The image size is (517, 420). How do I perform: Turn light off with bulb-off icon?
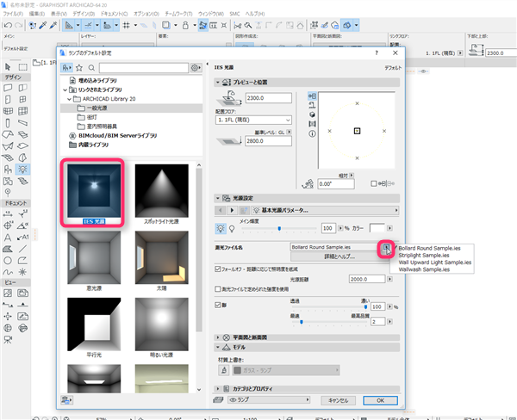click(232, 229)
